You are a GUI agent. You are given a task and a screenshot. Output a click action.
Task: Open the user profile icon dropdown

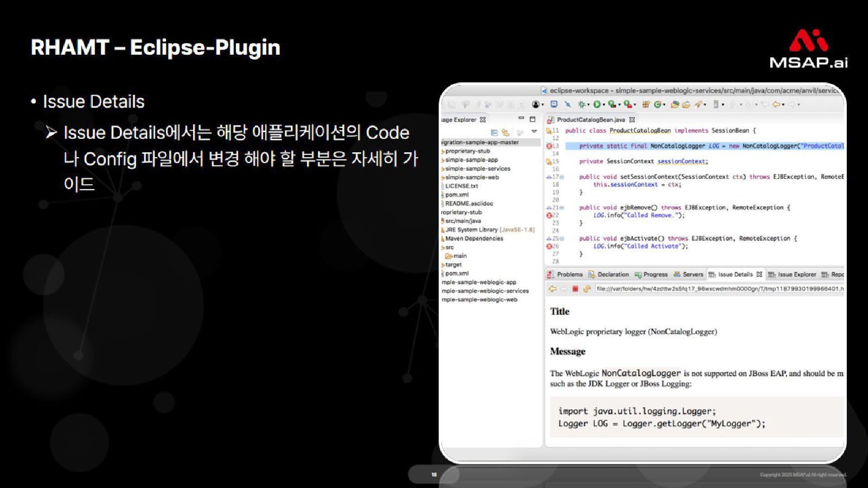click(543, 105)
